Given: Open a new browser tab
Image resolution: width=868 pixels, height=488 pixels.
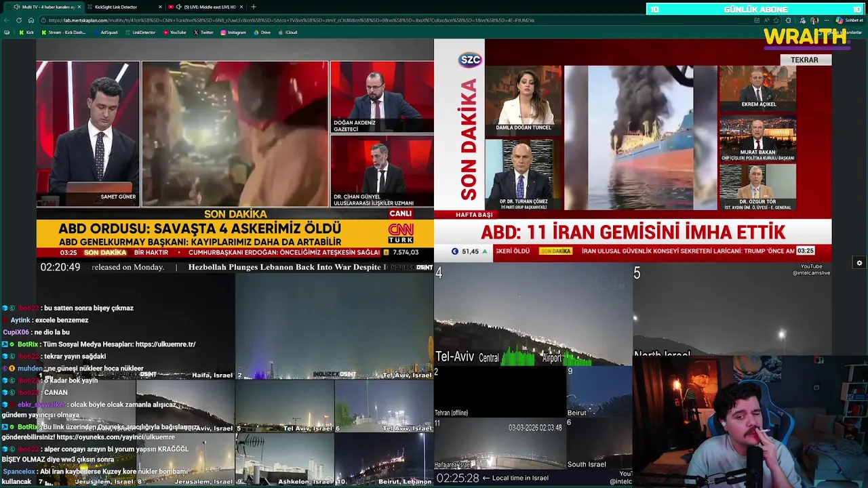Looking at the screenshot, I should pyautogui.click(x=254, y=7).
